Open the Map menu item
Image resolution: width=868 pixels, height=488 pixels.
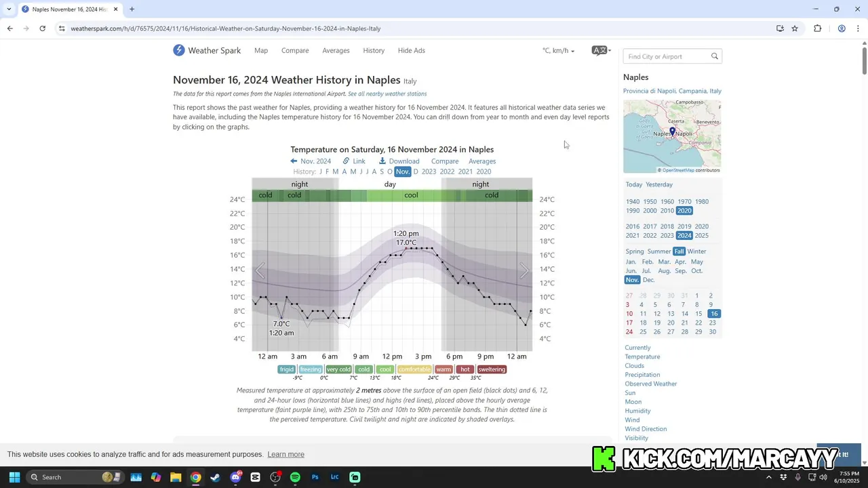coord(261,51)
